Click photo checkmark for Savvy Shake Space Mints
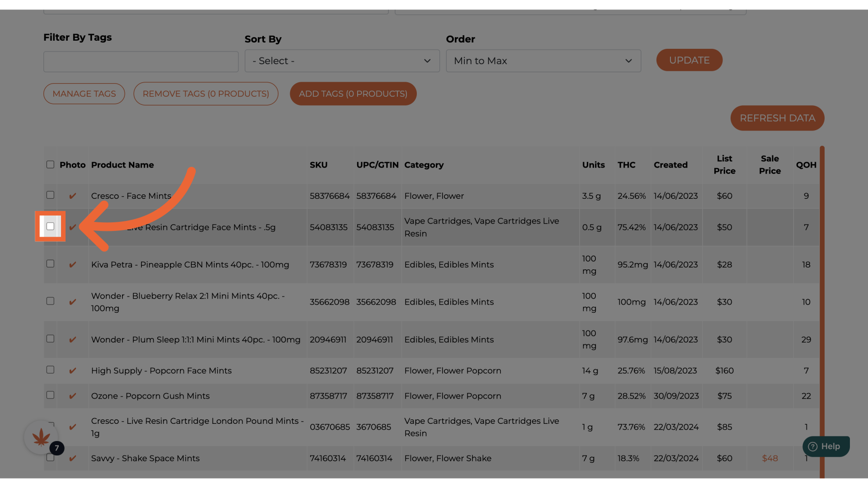 click(72, 459)
